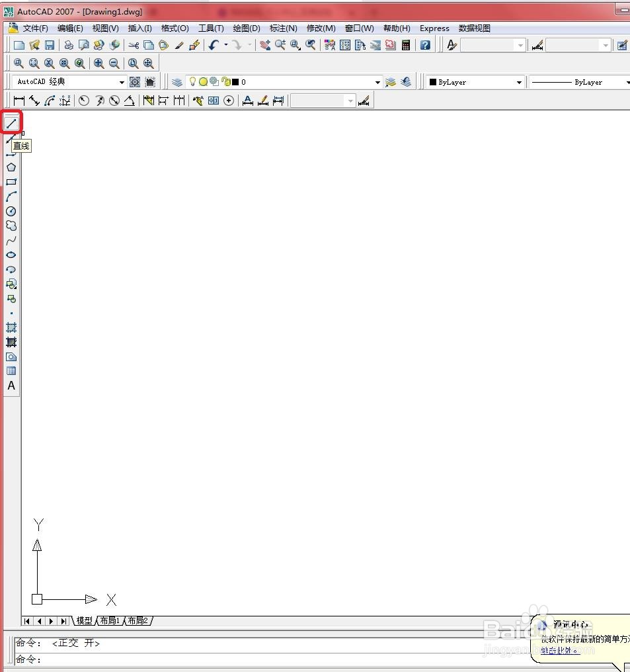Image resolution: width=630 pixels, height=672 pixels.
Task: Open the 编辑(E) menu
Action: (x=70, y=28)
